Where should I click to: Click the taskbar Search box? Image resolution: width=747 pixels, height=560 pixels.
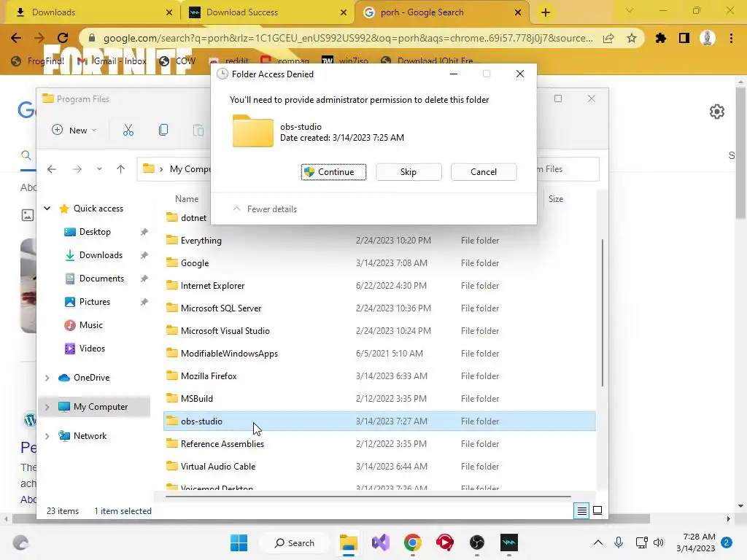click(x=295, y=542)
